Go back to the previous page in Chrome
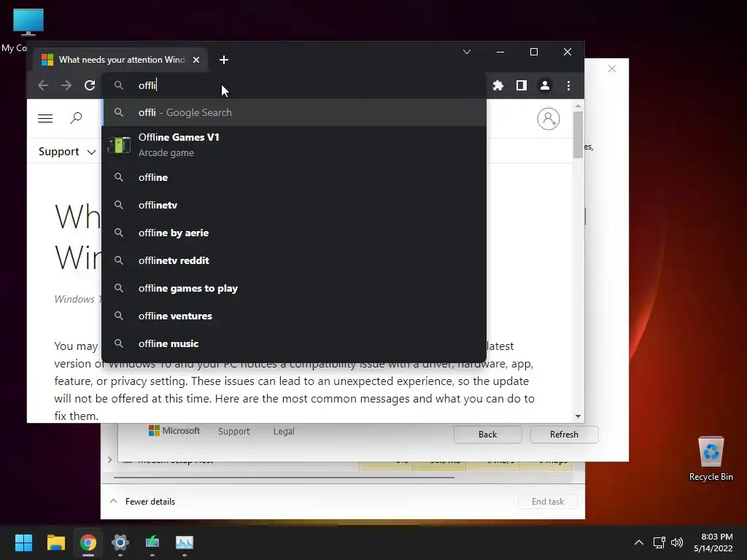 [x=43, y=85]
